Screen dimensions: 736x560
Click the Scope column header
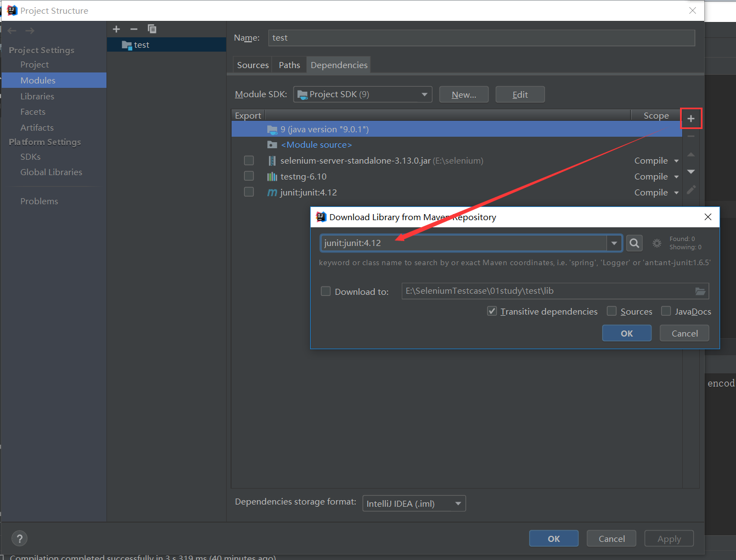pos(656,115)
